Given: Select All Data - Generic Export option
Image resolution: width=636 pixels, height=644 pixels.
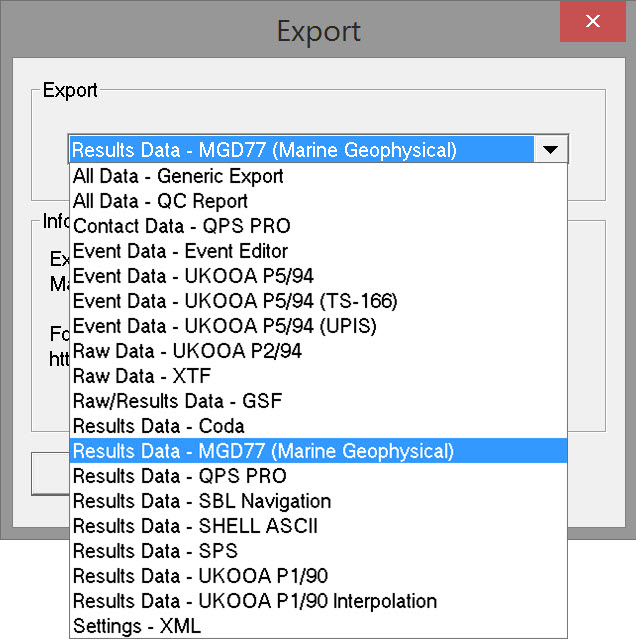Looking at the screenshot, I should click(x=178, y=176).
